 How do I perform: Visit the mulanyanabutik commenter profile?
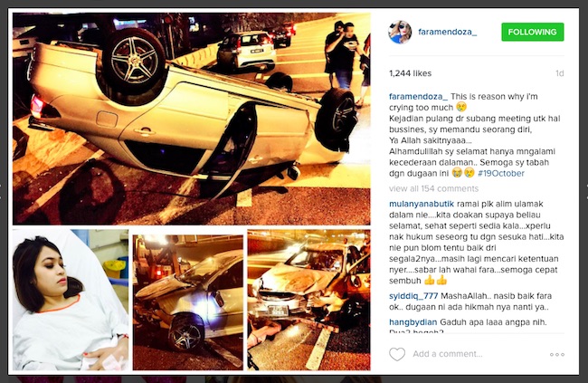tap(422, 204)
